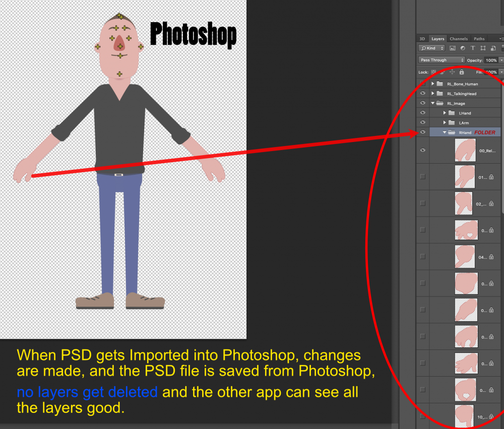Click the lock icon on layer 02_...
This screenshot has width=504, height=429.
coord(491,203)
